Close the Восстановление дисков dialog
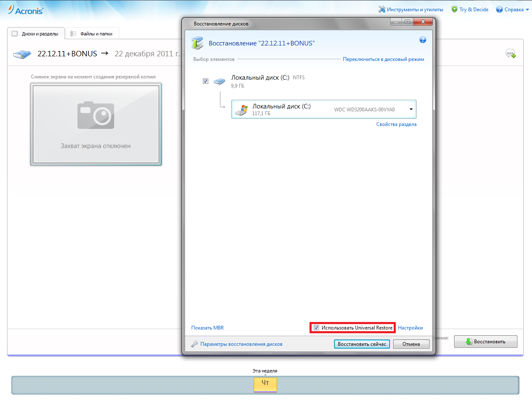 423,22
